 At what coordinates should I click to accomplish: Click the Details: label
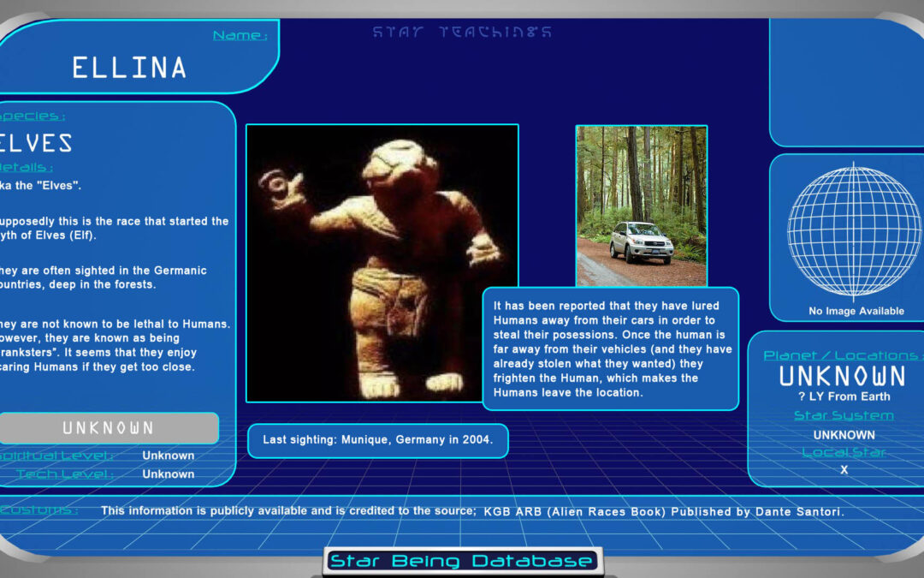[27, 168]
